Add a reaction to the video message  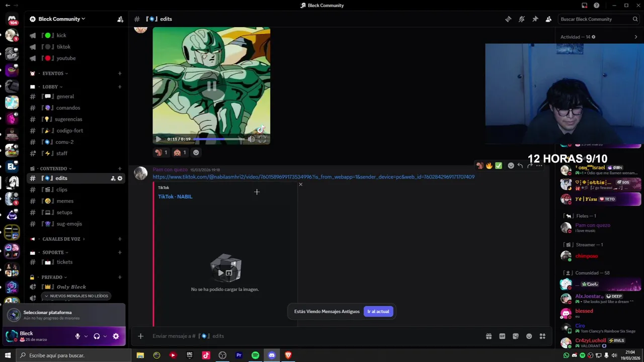coord(196,153)
